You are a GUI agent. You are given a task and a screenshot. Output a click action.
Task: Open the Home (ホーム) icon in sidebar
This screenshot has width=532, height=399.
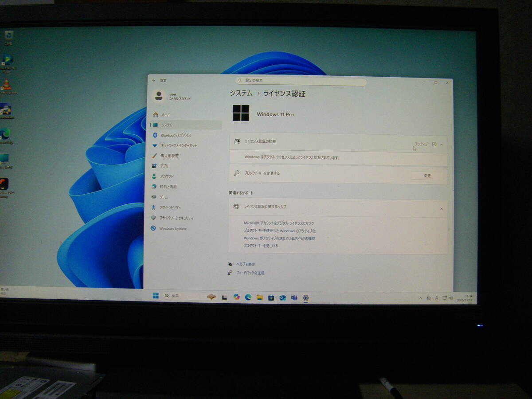point(155,114)
